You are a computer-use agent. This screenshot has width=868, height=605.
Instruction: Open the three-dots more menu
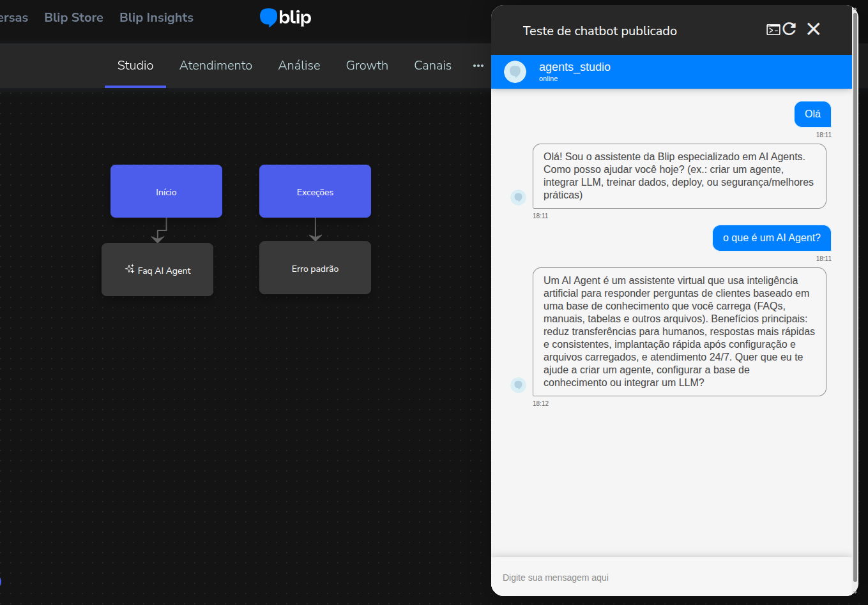(x=478, y=65)
